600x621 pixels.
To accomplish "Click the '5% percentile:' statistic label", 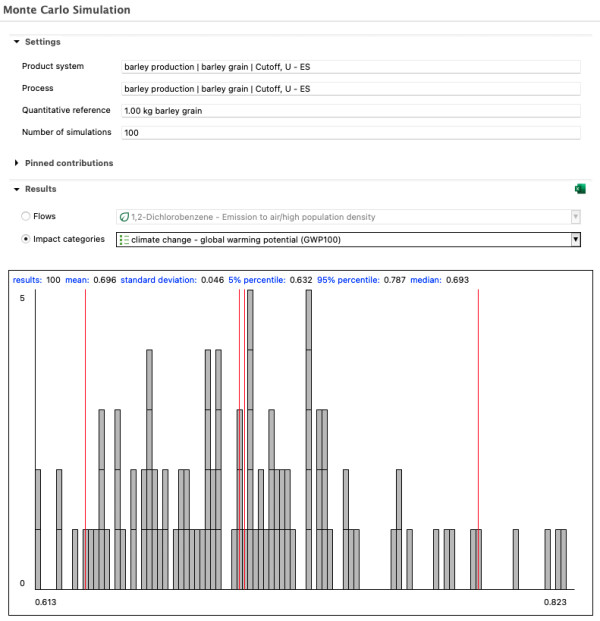I will point(257,280).
